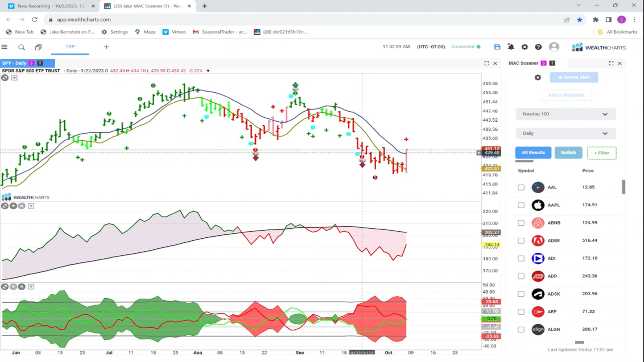Open the Chrome tab search chevron
This screenshot has width=644, height=362.
578,5
